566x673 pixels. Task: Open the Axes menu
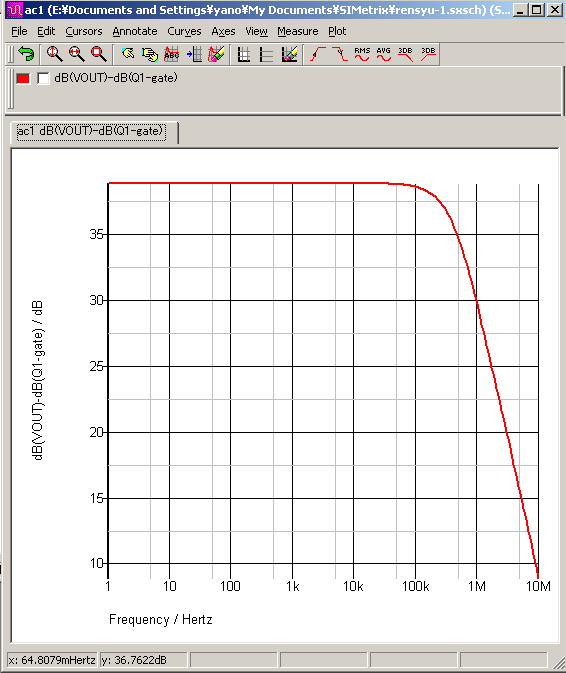tap(223, 31)
